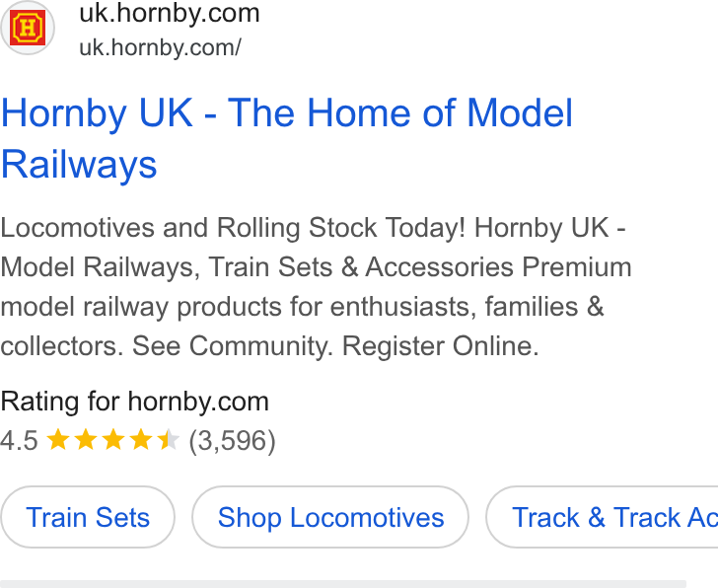The image size is (718, 588).
Task: Open the Track & Track Accessories chip
Action: click(602, 517)
